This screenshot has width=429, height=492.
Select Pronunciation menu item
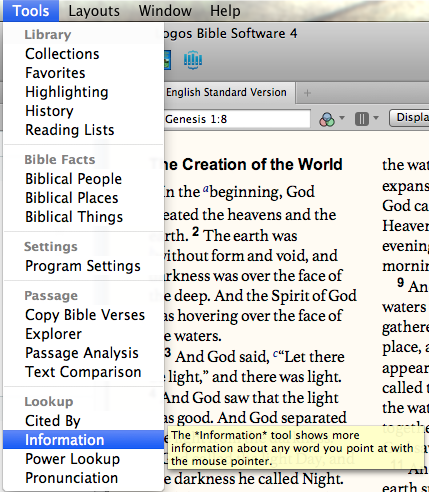tap(83, 478)
